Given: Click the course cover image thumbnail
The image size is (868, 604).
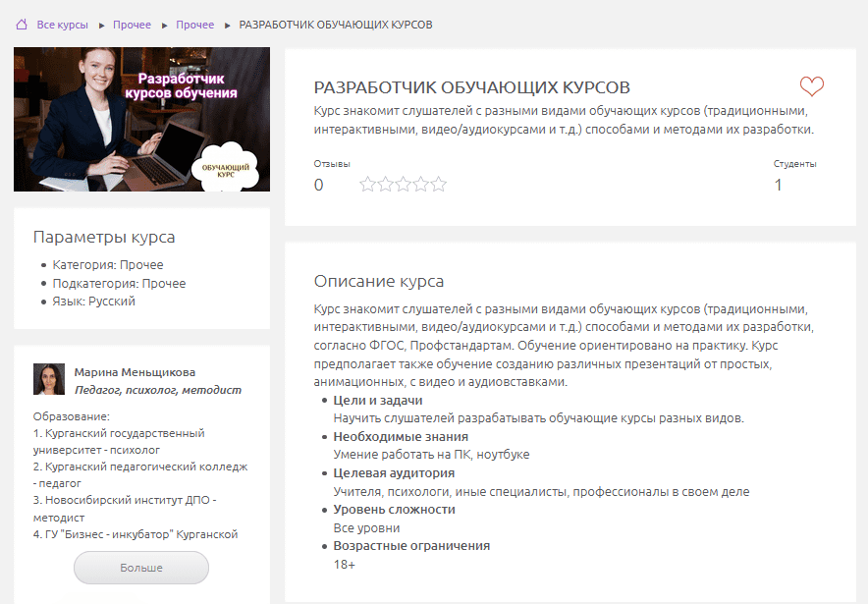Looking at the screenshot, I should 141,119.
